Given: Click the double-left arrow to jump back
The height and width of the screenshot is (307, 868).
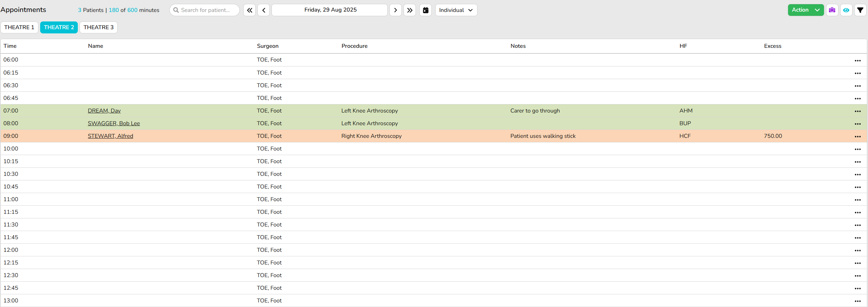Looking at the screenshot, I should tap(249, 10).
